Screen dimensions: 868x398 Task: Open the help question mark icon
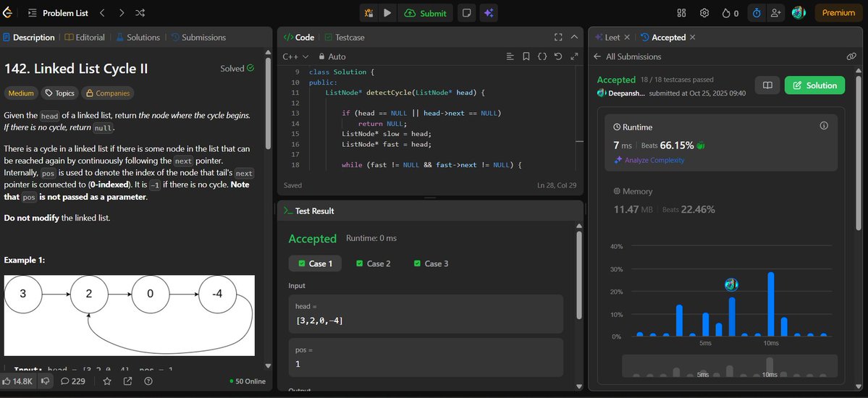[x=148, y=381]
